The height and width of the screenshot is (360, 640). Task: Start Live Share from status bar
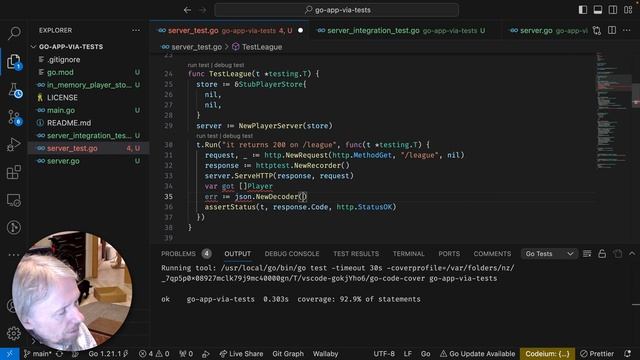241,354
